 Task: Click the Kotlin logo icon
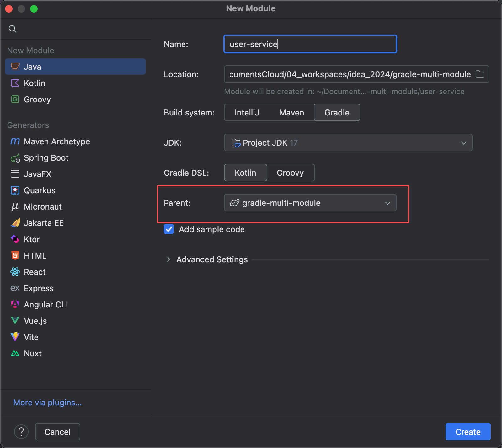(x=15, y=83)
